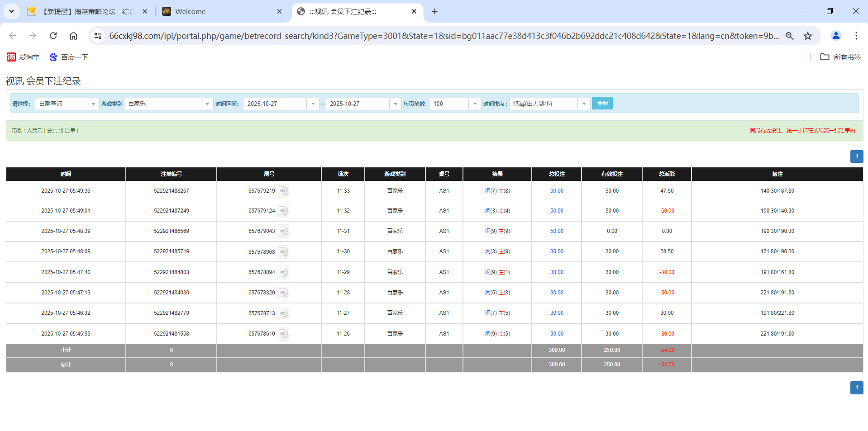This screenshot has width=868, height=431.
Task: Select the 每页笔数 records-per-page input field
Action: 448,104
